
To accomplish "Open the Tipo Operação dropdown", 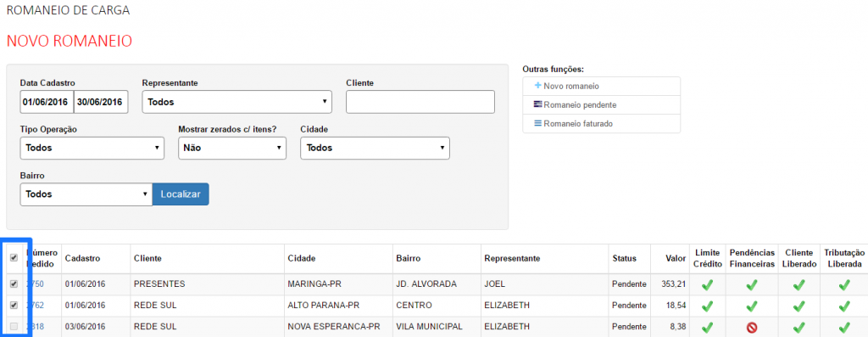I will coord(92,148).
